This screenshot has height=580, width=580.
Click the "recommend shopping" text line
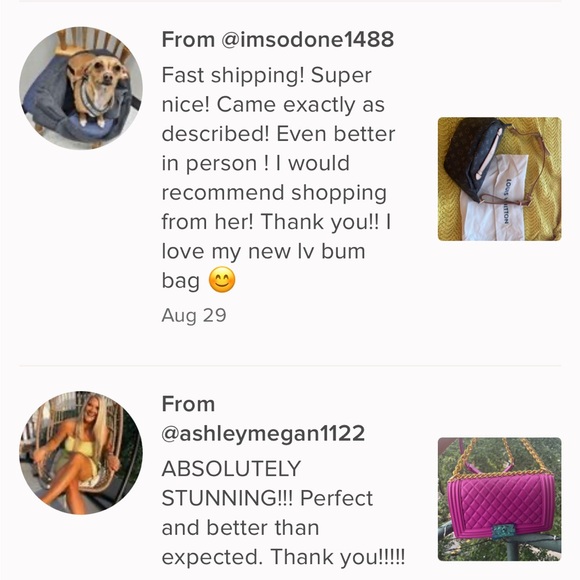(x=274, y=193)
